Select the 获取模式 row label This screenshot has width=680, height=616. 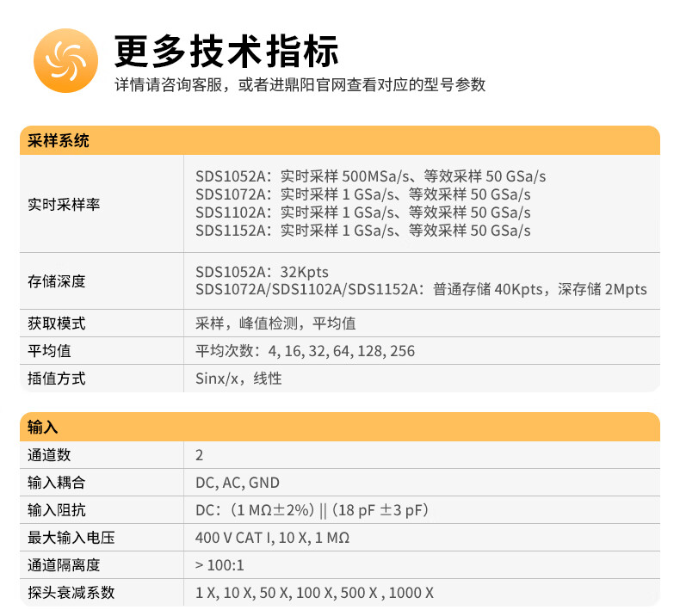(x=57, y=323)
